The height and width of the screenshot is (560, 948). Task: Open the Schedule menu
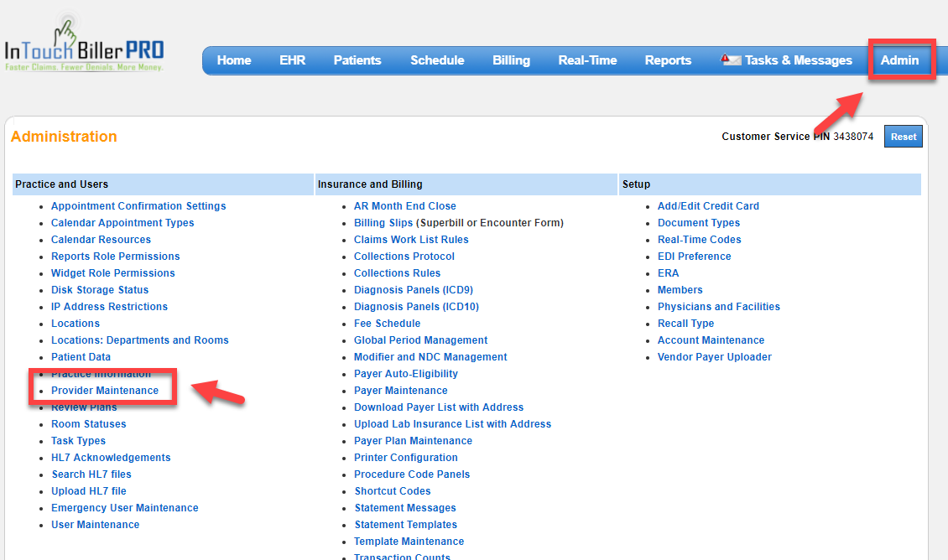click(437, 60)
